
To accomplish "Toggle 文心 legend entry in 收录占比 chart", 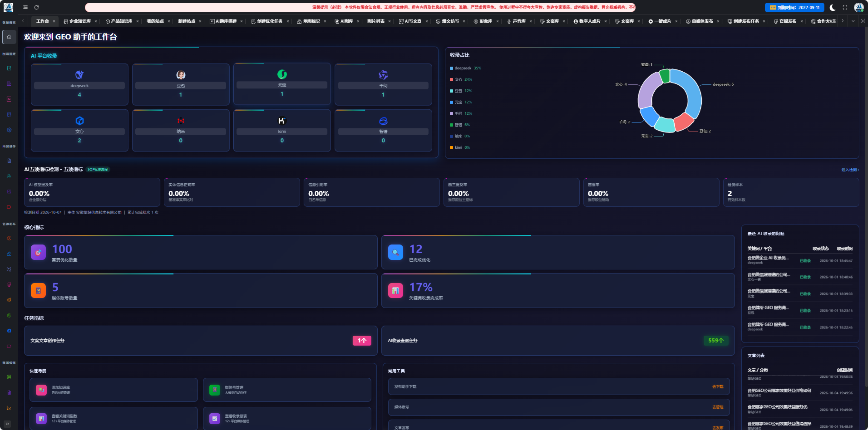I will [461, 79].
